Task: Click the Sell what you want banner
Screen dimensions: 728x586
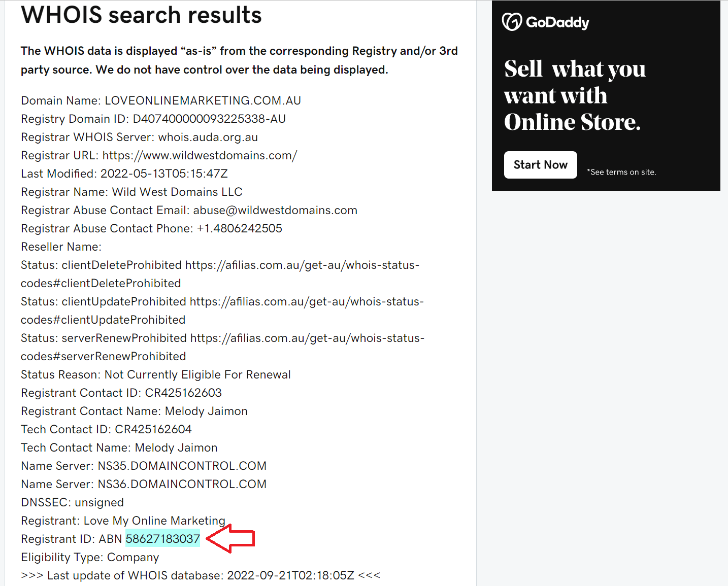Action: [573, 95]
